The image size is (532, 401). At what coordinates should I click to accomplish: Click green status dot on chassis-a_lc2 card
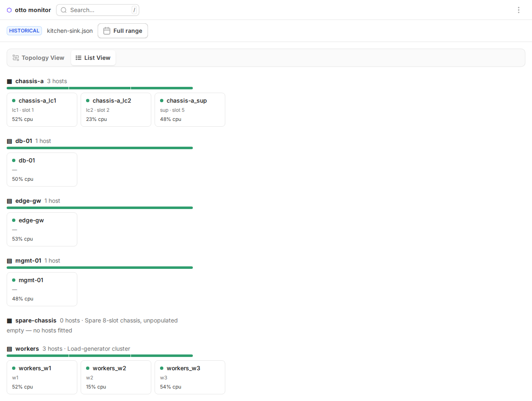coord(88,101)
